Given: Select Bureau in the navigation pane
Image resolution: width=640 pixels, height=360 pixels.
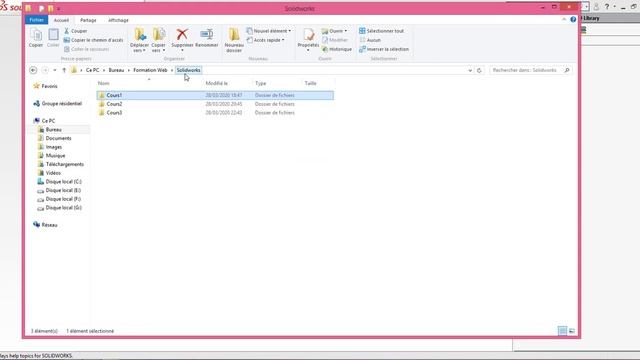Looking at the screenshot, I should (49, 129).
